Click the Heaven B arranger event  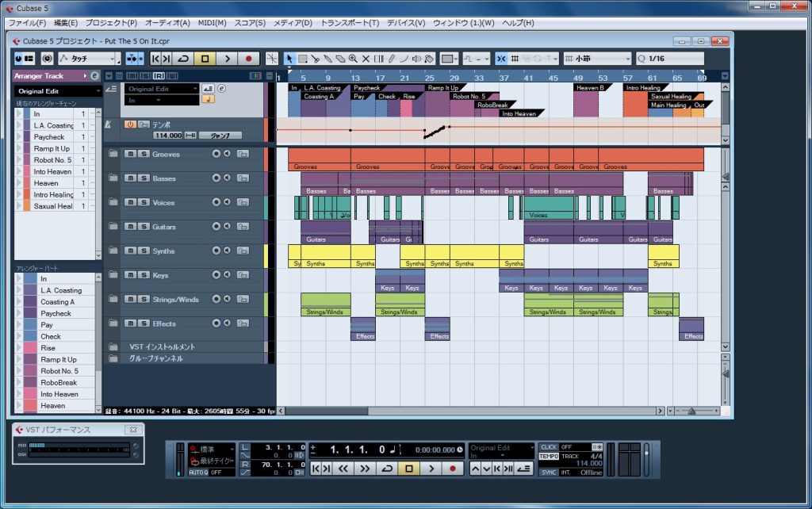(586, 99)
